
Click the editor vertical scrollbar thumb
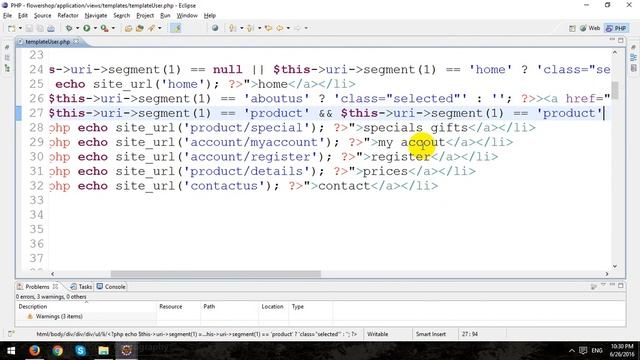click(615, 90)
